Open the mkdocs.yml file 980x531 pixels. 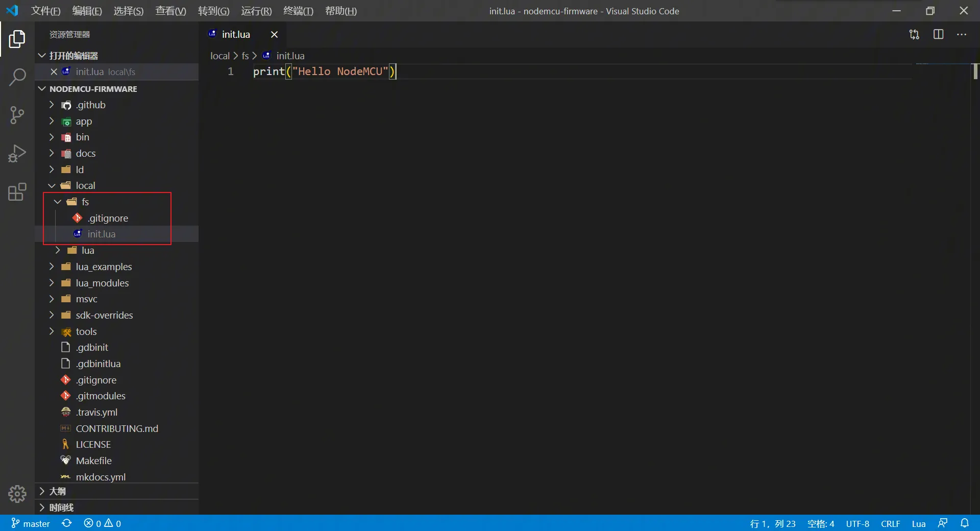pos(116,477)
